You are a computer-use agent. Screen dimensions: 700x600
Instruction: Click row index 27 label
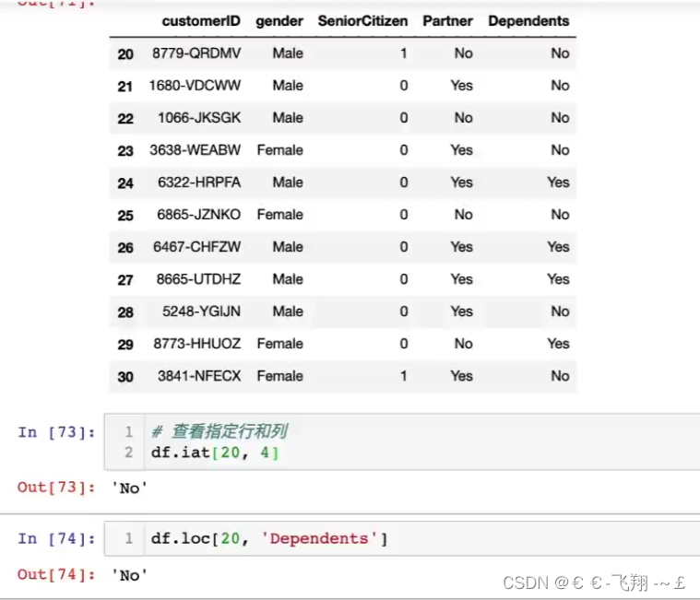coord(125,280)
